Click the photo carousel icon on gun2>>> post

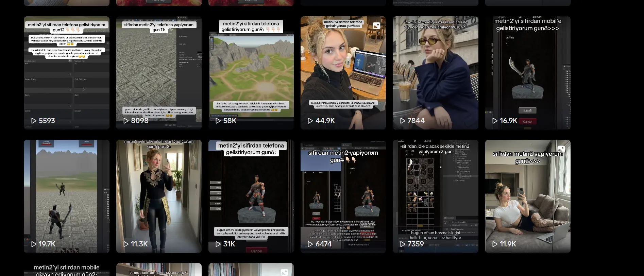[x=561, y=149]
